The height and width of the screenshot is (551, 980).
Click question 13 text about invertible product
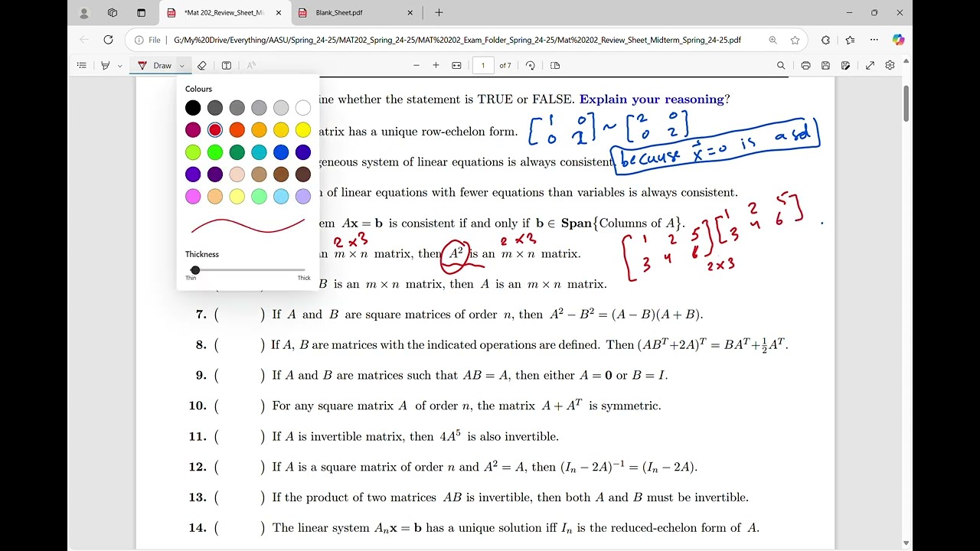click(510, 497)
